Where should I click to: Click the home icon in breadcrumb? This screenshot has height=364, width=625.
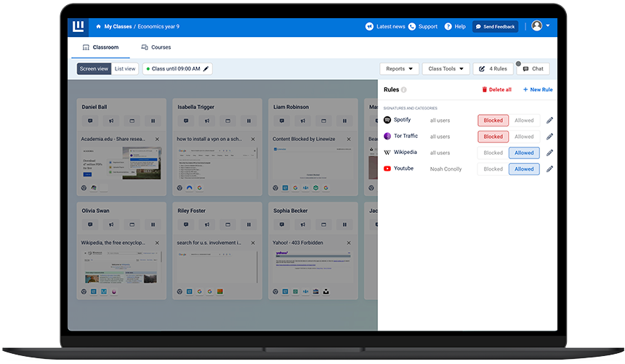98,27
